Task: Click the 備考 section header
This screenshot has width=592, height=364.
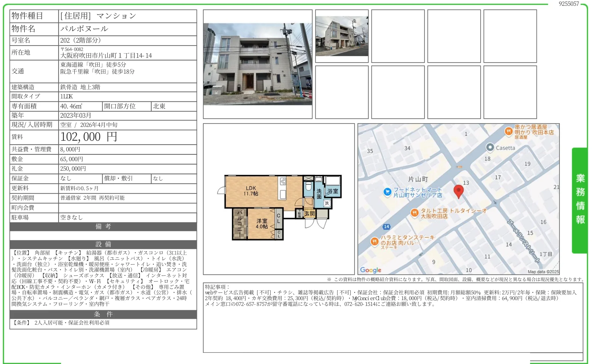Action: 103,226
